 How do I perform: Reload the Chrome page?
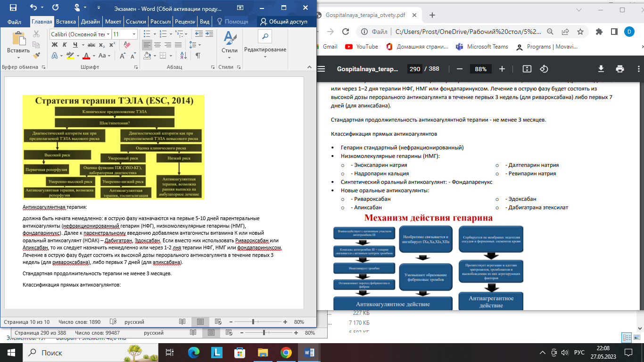point(346,32)
